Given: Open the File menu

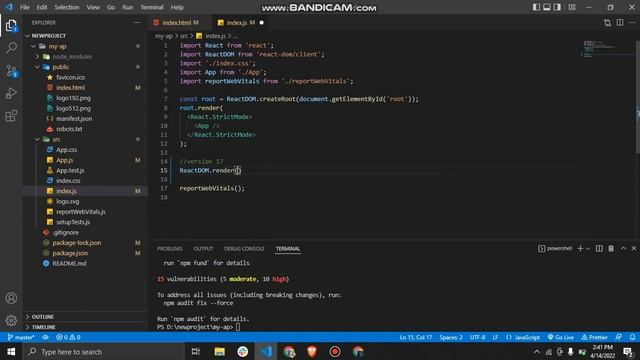Looking at the screenshot, I should coord(24,7).
